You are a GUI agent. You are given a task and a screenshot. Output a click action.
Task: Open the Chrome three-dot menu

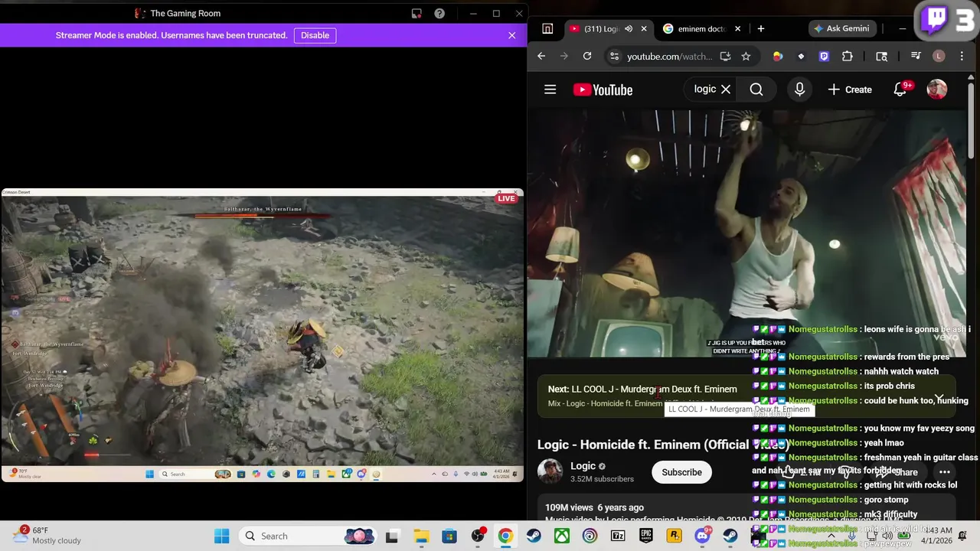point(962,56)
